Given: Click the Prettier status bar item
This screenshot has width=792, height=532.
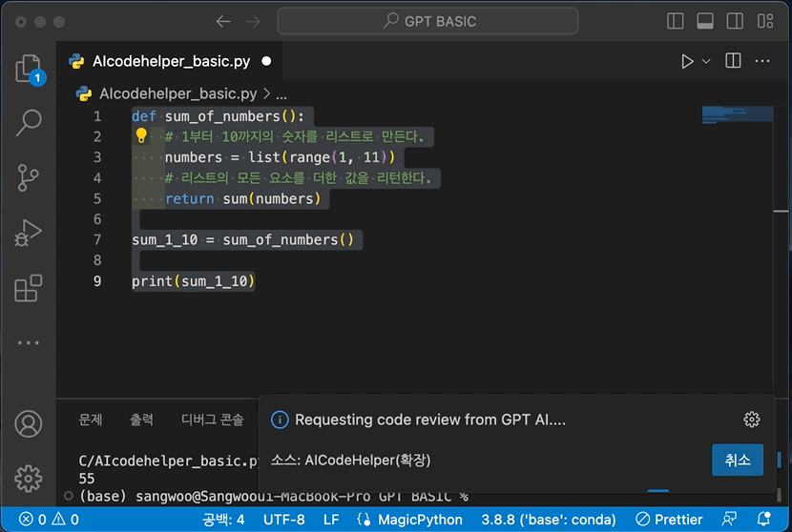Looking at the screenshot, I should coord(669,520).
